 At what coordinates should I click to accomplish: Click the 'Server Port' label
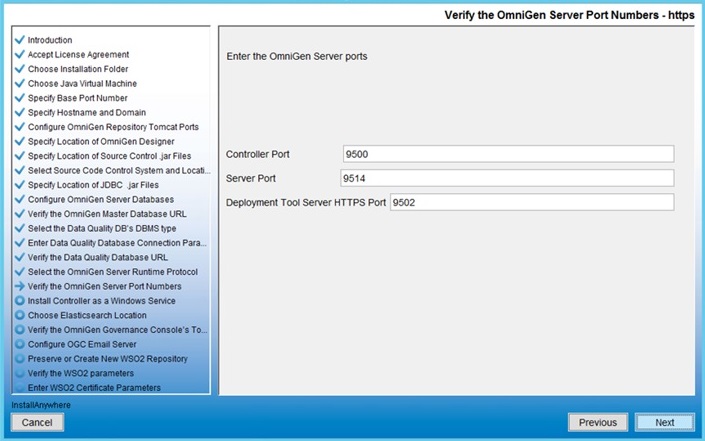tap(250, 178)
